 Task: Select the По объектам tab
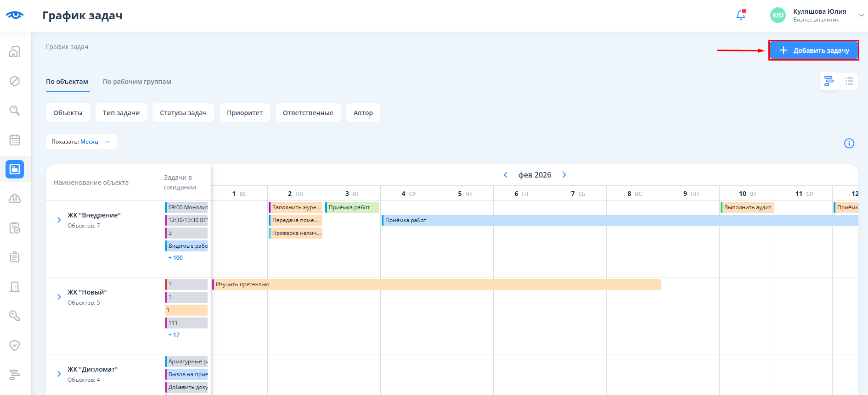[67, 82]
